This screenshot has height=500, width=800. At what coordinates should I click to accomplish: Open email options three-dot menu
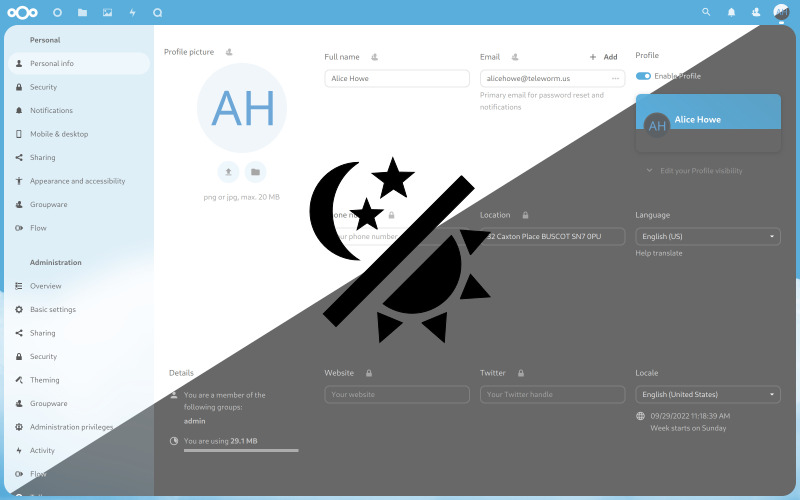pyautogui.click(x=616, y=78)
